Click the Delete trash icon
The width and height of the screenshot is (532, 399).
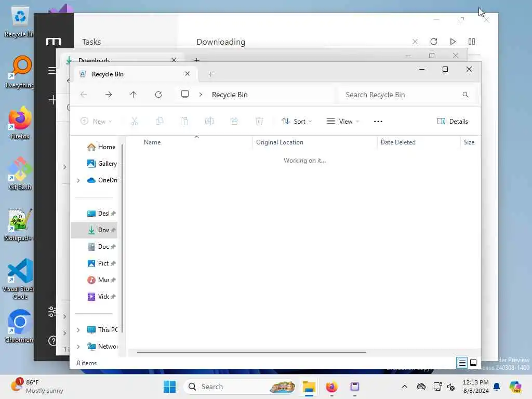pos(259,121)
